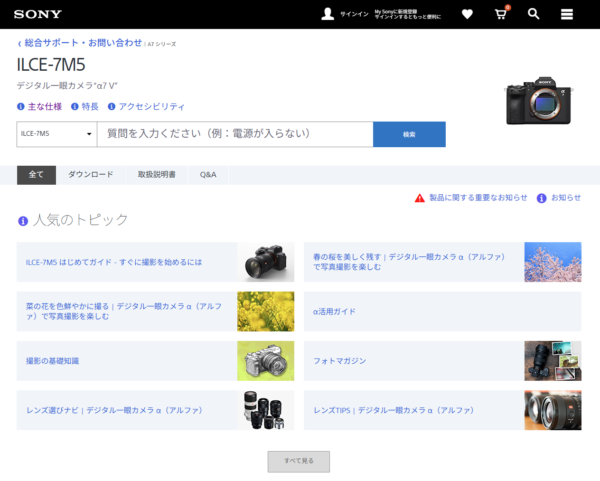600x481 pixels.
Task: Open お知らせ link
Action: pos(566,198)
